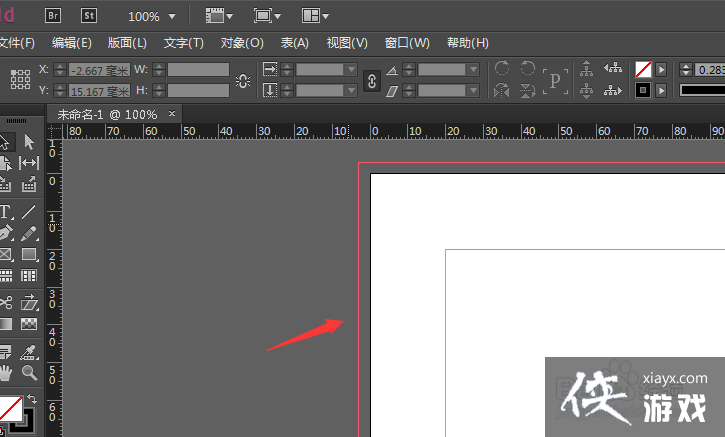Viewport: 725px width, 437px height.
Task: Expand the rotation angle dropdown
Action: 473,69
